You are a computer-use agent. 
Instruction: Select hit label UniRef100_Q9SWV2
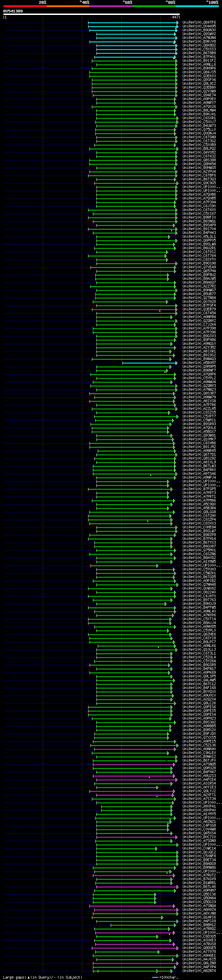point(199,34)
